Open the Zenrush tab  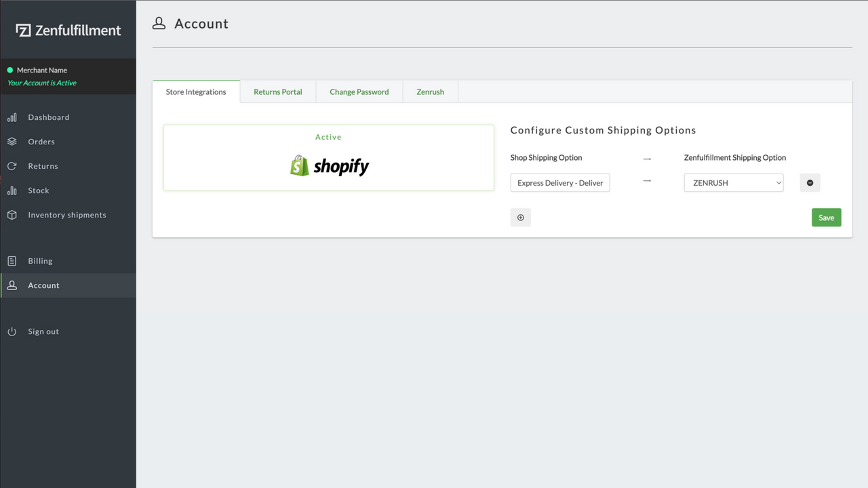[431, 92]
